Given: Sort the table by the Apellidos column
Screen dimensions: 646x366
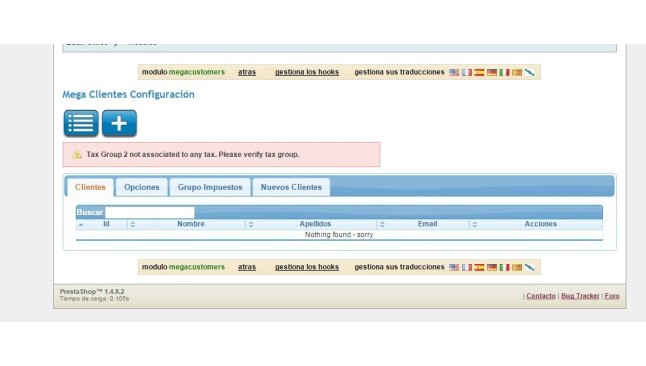Looking at the screenshot, I should pos(311,224).
